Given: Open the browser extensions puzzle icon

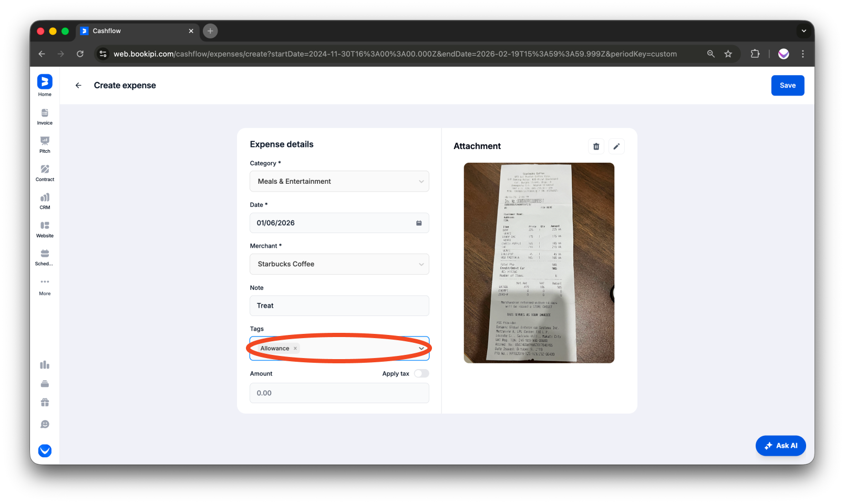Looking at the screenshot, I should click(x=755, y=54).
